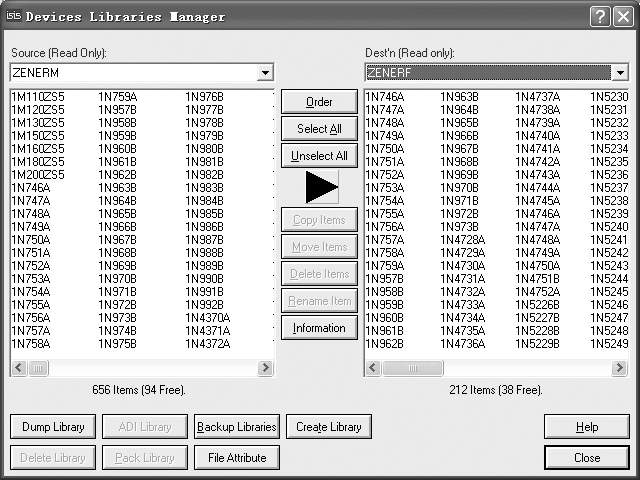Click the Help button
Screen dimensions: 640x480
[587, 427]
